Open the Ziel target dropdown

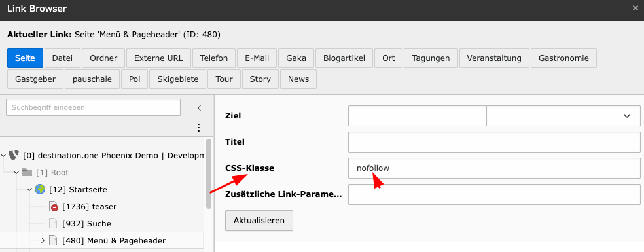click(x=563, y=116)
